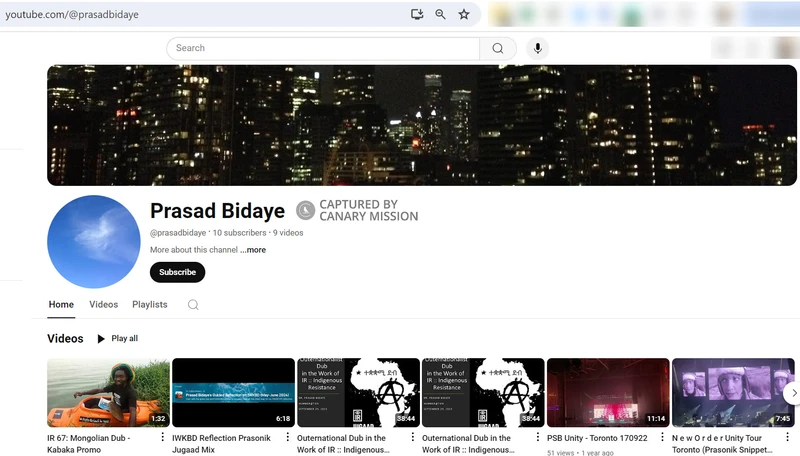Expand channel description via ...more
This screenshot has height=456, width=800.
point(254,250)
